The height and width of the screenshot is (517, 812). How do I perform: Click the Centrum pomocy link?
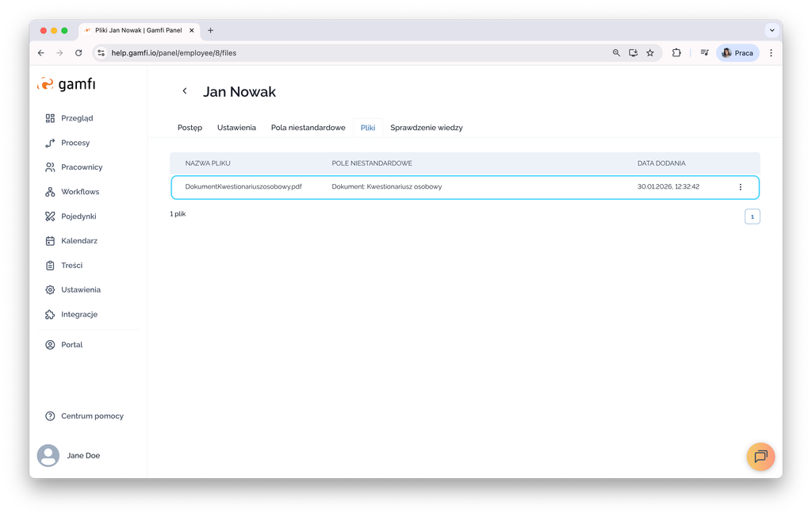[92, 416]
